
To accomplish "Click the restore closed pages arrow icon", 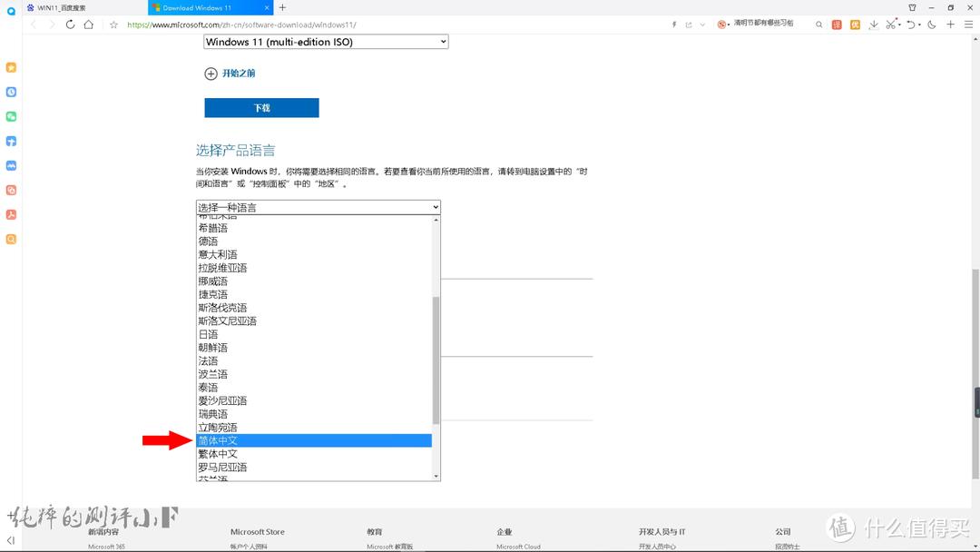I will pos(912,24).
